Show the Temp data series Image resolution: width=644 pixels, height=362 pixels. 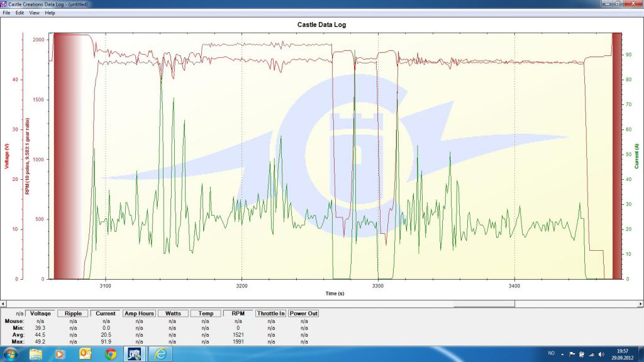coord(205,313)
